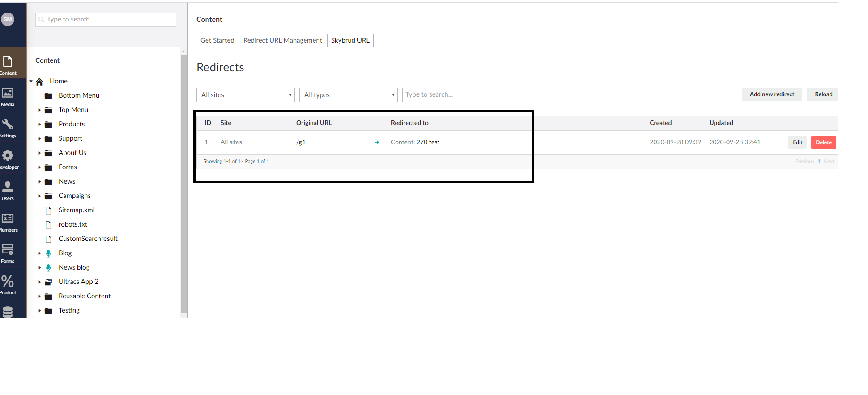
Task: Go to page 1 in pagination
Action: (x=819, y=162)
